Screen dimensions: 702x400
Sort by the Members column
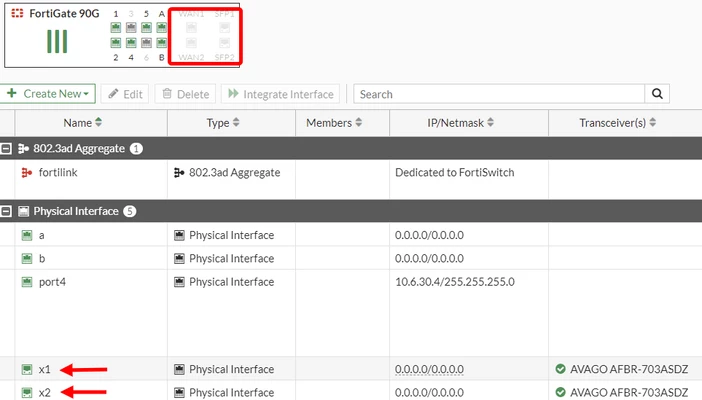tap(334, 123)
